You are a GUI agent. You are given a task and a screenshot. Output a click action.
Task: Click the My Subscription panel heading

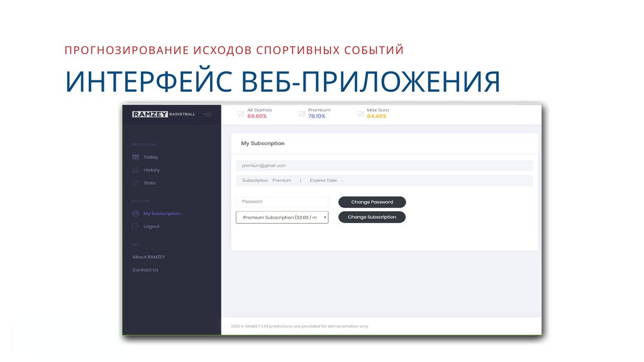point(263,143)
